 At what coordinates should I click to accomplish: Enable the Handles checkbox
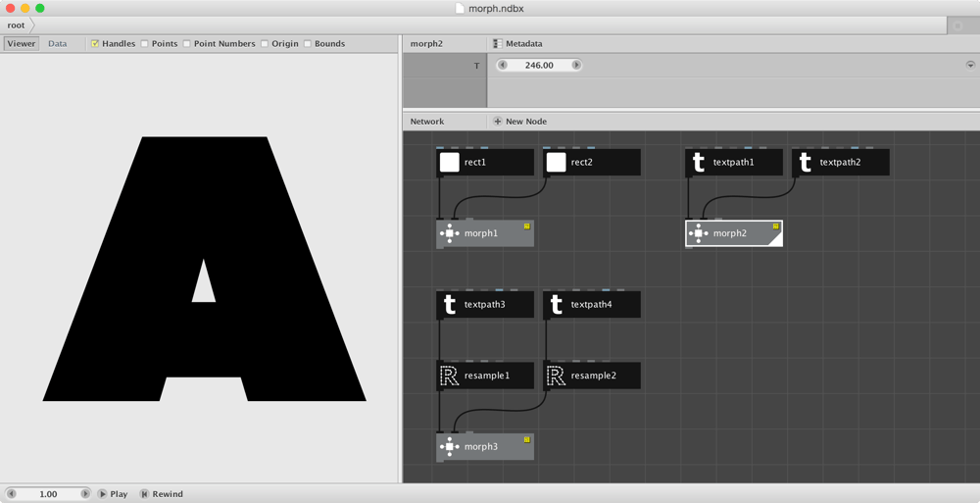[x=95, y=44]
